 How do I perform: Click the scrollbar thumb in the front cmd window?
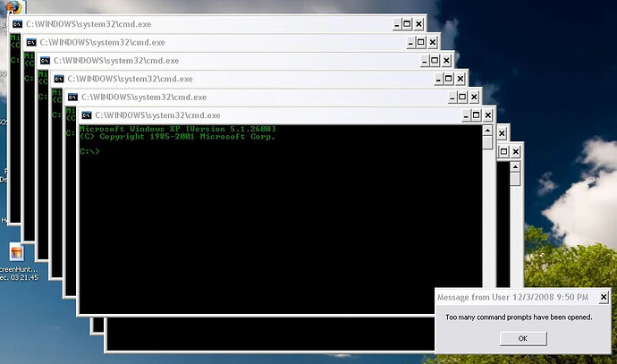point(488,143)
